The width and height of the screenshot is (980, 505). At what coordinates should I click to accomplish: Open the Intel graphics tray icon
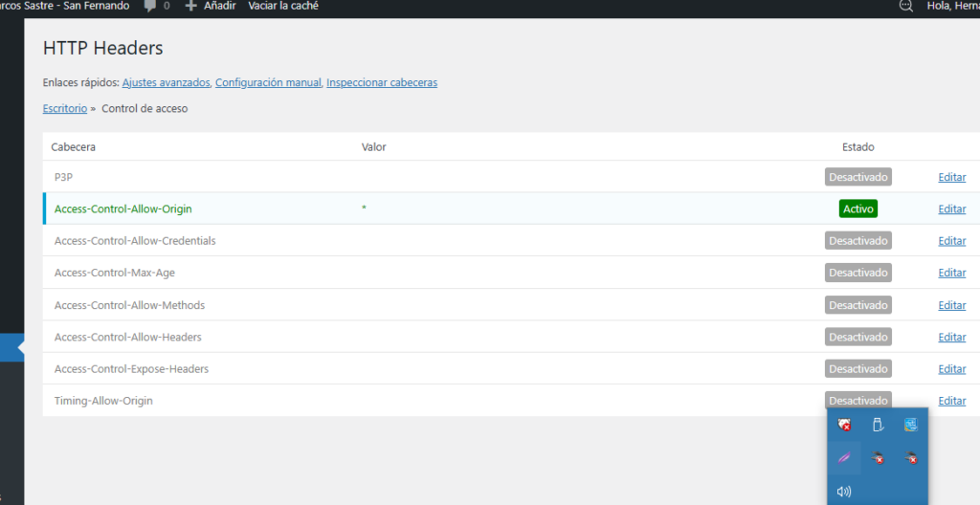[x=911, y=425]
